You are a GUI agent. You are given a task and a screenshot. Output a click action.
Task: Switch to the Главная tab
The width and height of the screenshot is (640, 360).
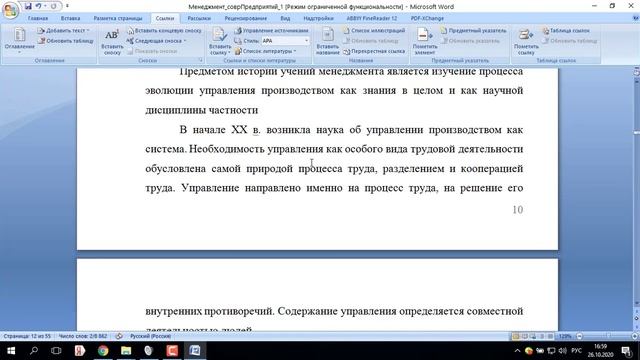pyautogui.click(x=38, y=18)
